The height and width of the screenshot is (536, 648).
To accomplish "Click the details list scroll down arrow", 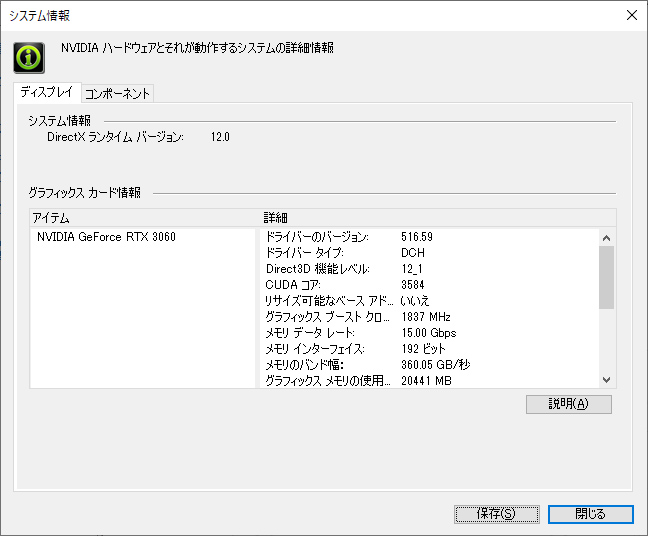I will click(606, 380).
